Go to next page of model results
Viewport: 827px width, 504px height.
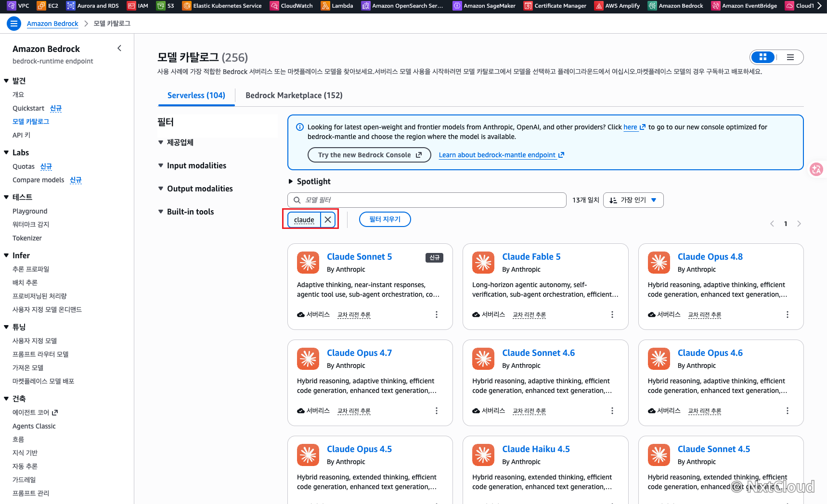[799, 224]
